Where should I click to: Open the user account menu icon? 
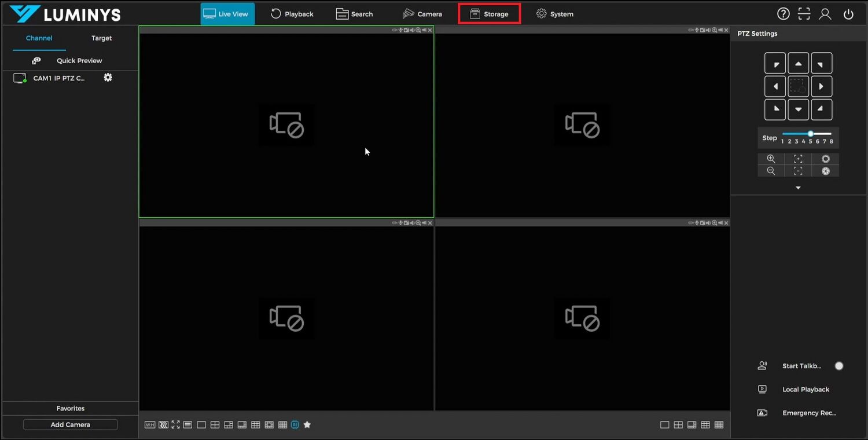point(825,14)
